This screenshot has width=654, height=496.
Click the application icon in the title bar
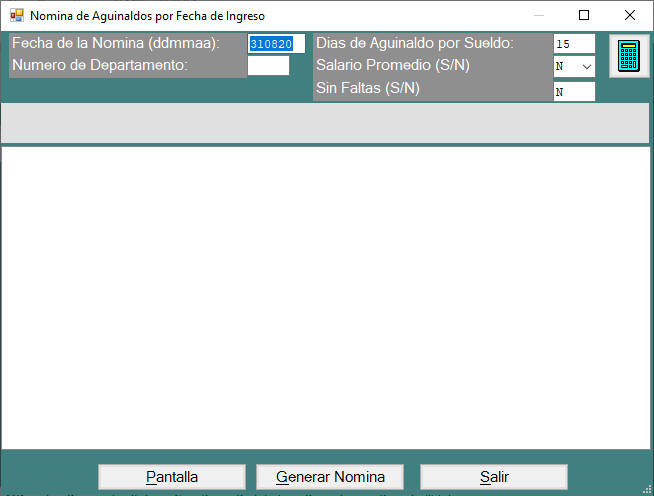pyautogui.click(x=16, y=16)
